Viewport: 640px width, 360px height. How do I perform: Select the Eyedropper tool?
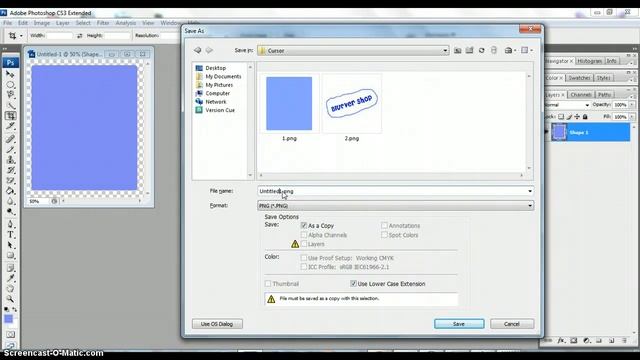pos(10,278)
